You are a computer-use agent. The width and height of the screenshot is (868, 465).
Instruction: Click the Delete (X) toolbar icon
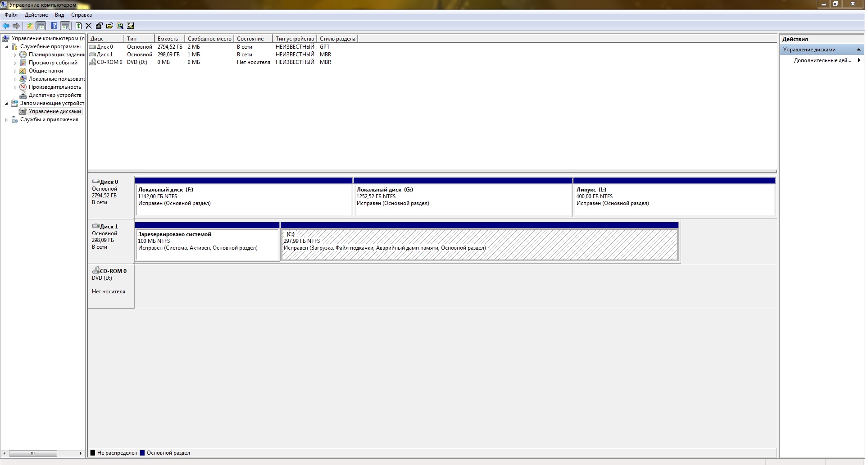[x=89, y=26]
